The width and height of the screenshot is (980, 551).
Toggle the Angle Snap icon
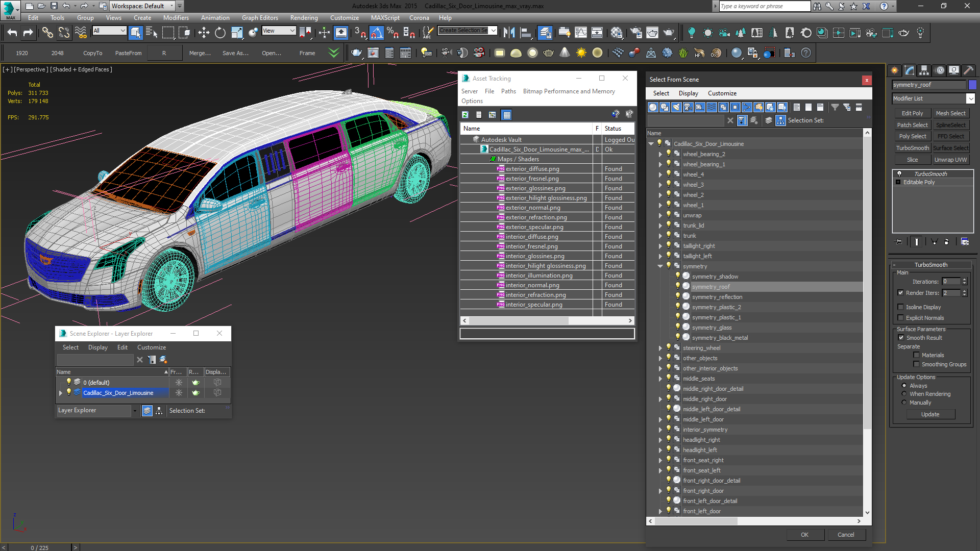tap(376, 33)
